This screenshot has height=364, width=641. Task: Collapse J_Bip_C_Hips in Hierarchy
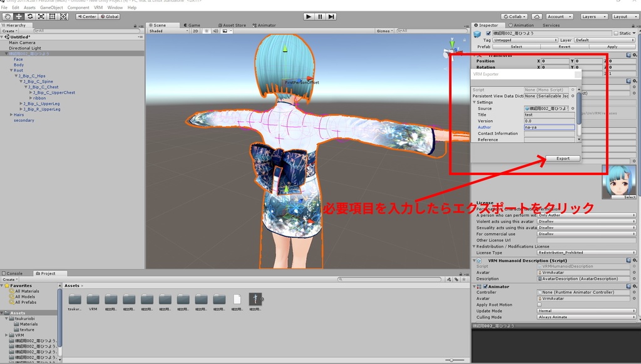pyautogui.click(x=16, y=76)
